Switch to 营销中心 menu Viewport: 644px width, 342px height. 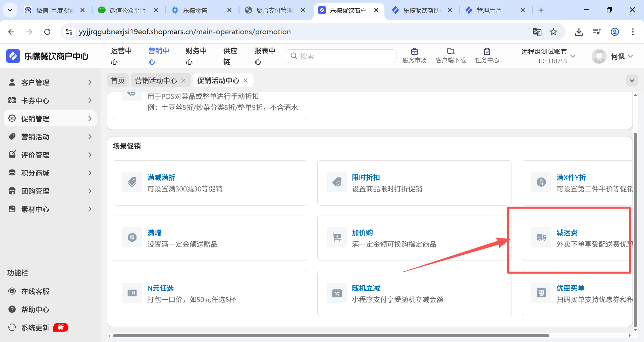159,56
